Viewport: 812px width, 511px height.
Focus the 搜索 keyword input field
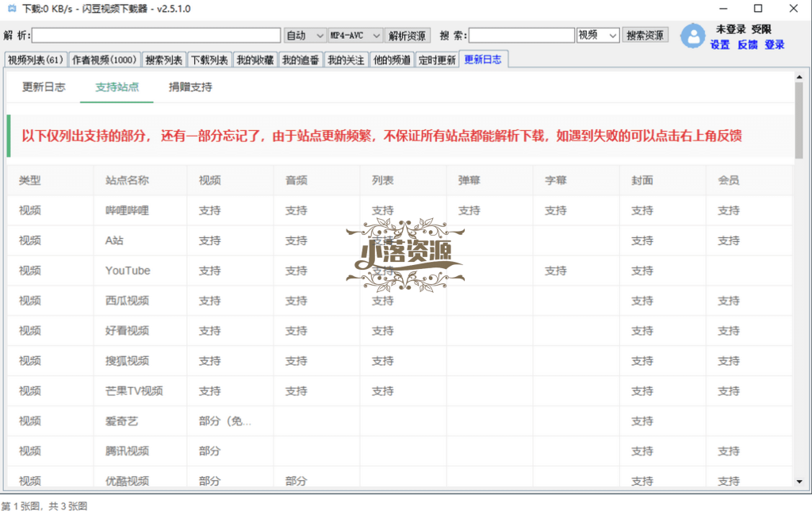click(x=522, y=35)
